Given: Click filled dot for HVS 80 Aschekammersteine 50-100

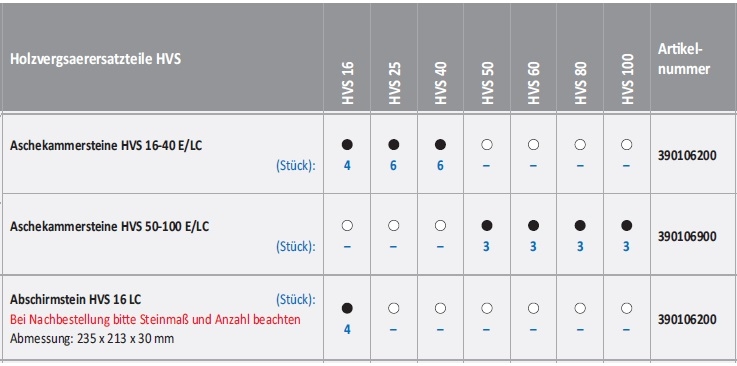Looking at the screenshot, I should coord(580,226).
